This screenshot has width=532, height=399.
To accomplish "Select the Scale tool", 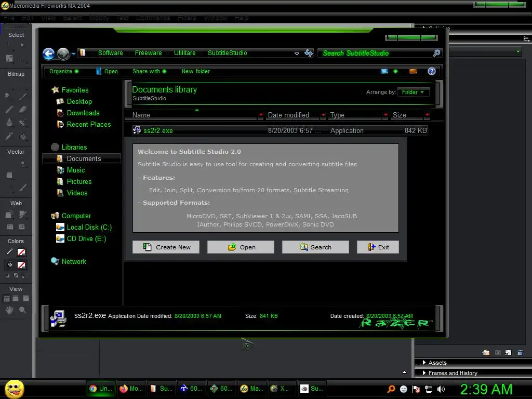I will [9, 58].
